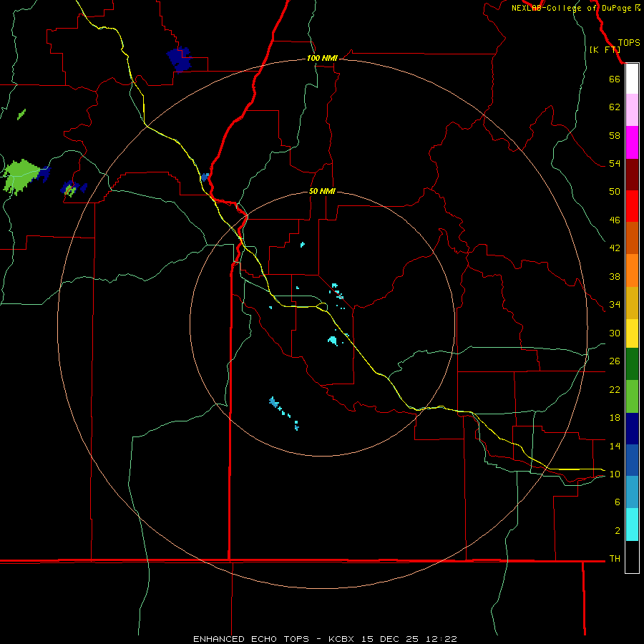Viewport: 644px width, 644px height.
Task: Click the large navy echo blob near the top
Action: click(180, 59)
